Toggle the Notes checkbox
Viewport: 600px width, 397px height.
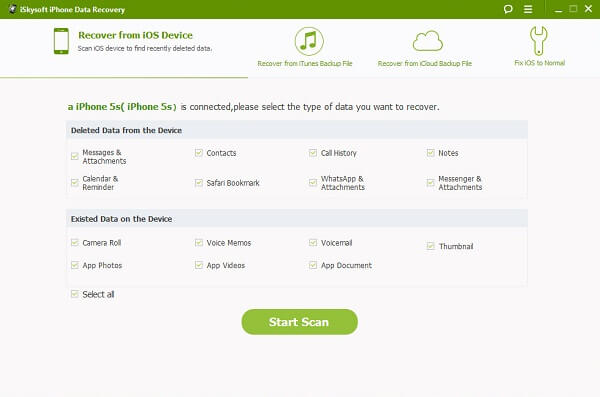(430, 153)
